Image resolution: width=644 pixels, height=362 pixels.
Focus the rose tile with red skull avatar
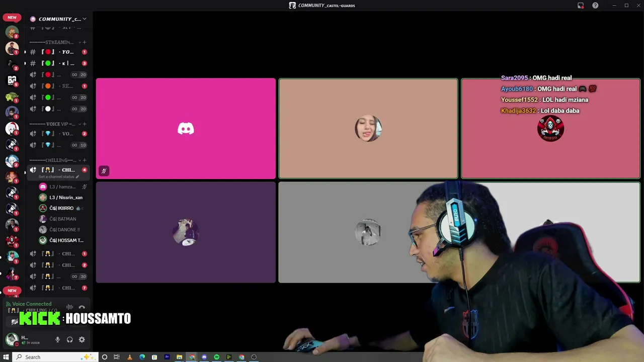pyautogui.click(x=550, y=129)
